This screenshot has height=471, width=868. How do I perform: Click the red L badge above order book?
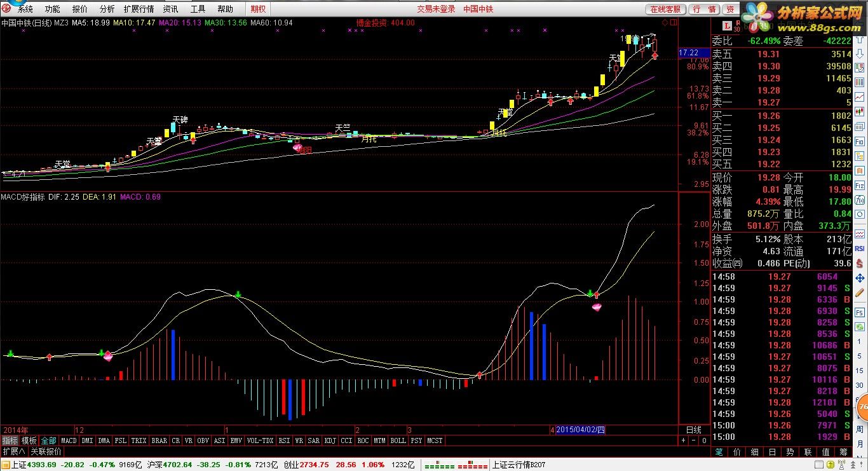point(727,25)
